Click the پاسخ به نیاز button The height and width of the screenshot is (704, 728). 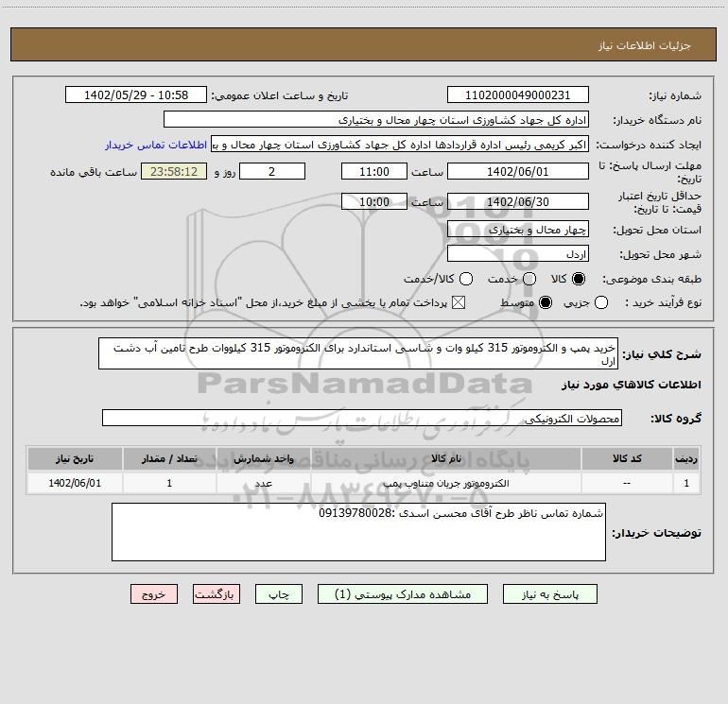point(549,594)
